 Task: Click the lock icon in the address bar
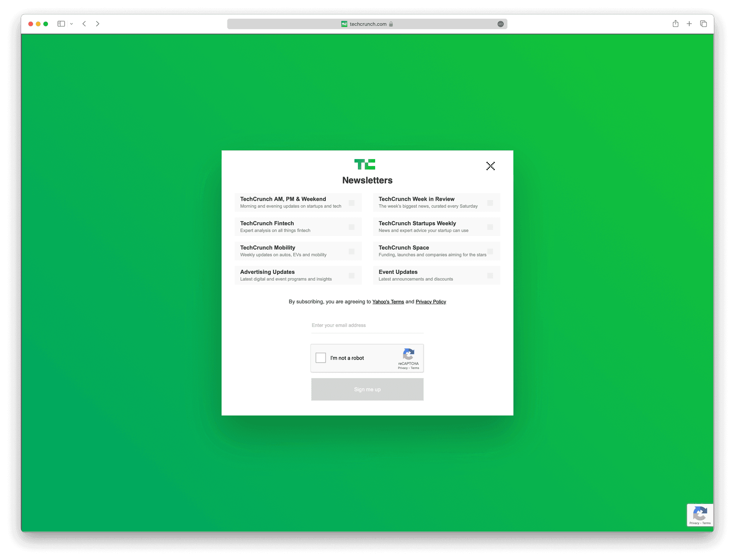(x=391, y=24)
